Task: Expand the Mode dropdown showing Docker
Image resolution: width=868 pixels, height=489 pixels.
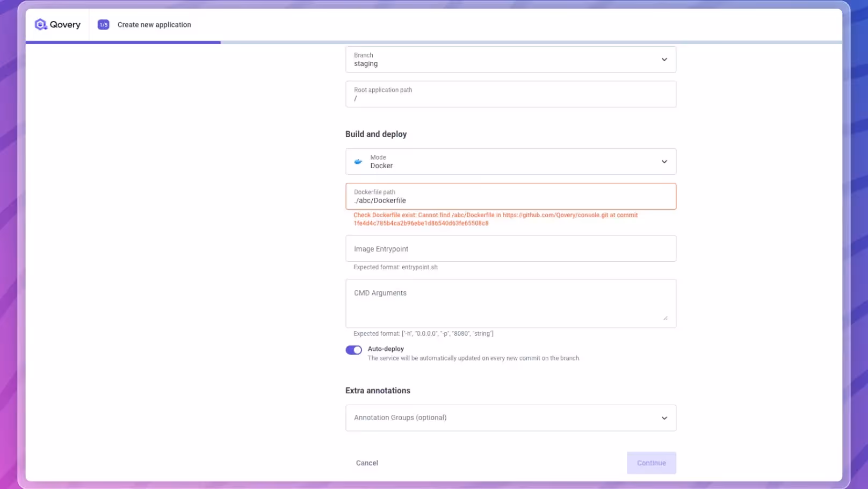Action: 664,161
